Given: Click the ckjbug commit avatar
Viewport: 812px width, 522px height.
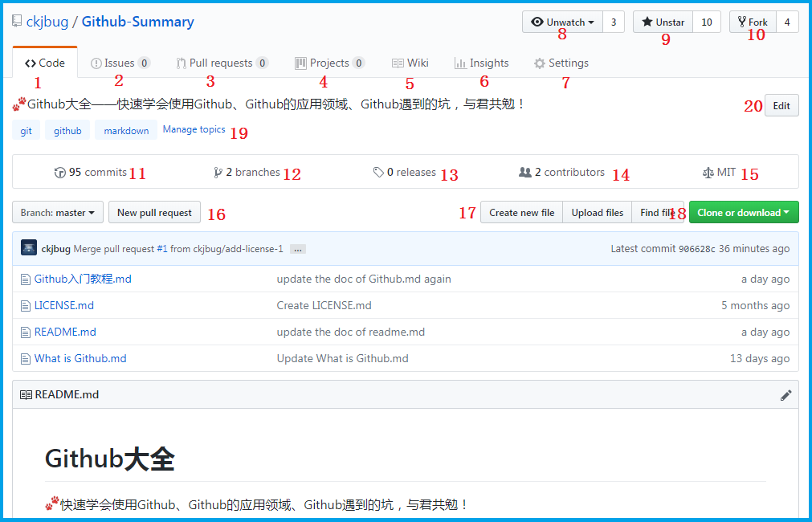Looking at the screenshot, I should 29,247.
